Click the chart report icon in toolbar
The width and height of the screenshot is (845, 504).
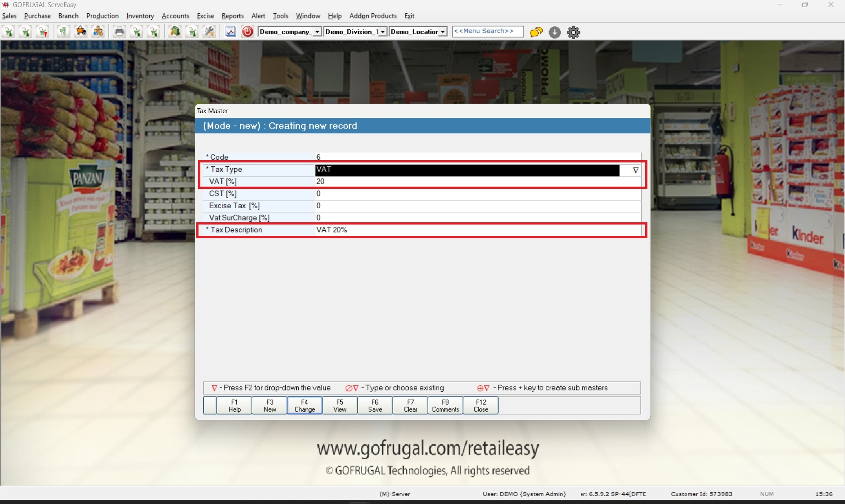231,32
